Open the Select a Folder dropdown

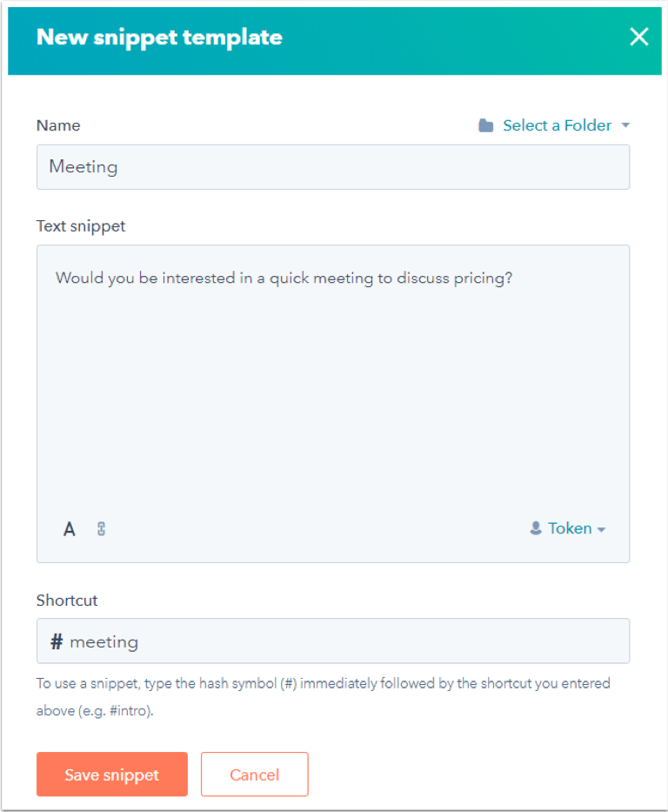pyautogui.click(x=557, y=124)
